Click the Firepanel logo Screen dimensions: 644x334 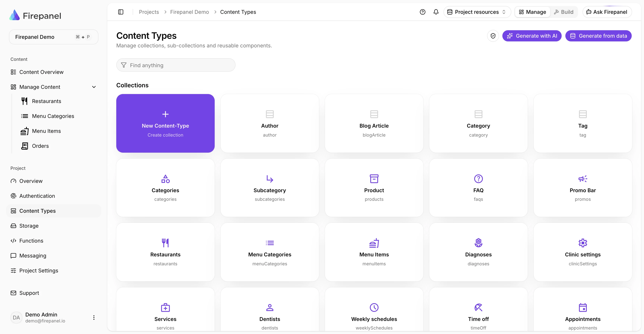pos(35,15)
